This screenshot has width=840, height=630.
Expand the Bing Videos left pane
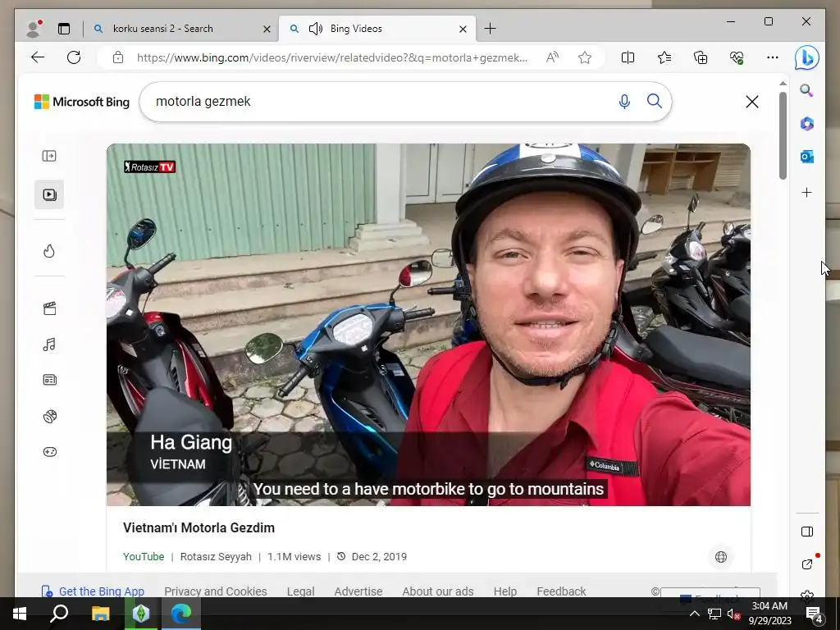[x=49, y=156]
